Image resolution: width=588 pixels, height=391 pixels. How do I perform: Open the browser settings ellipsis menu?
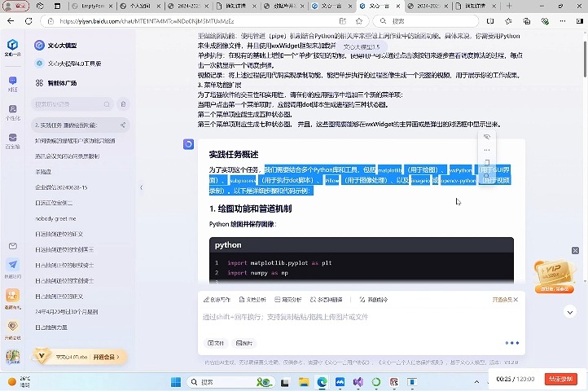click(563, 21)
